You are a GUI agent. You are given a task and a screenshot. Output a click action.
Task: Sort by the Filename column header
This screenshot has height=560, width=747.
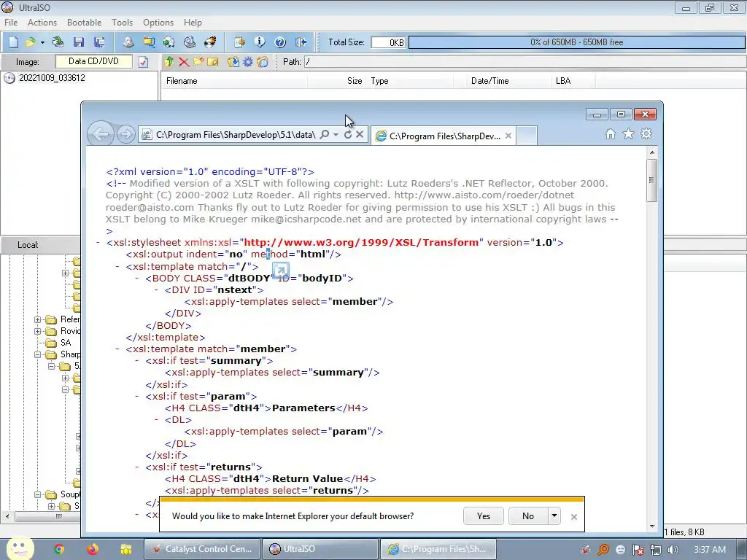tap(235, 81)
